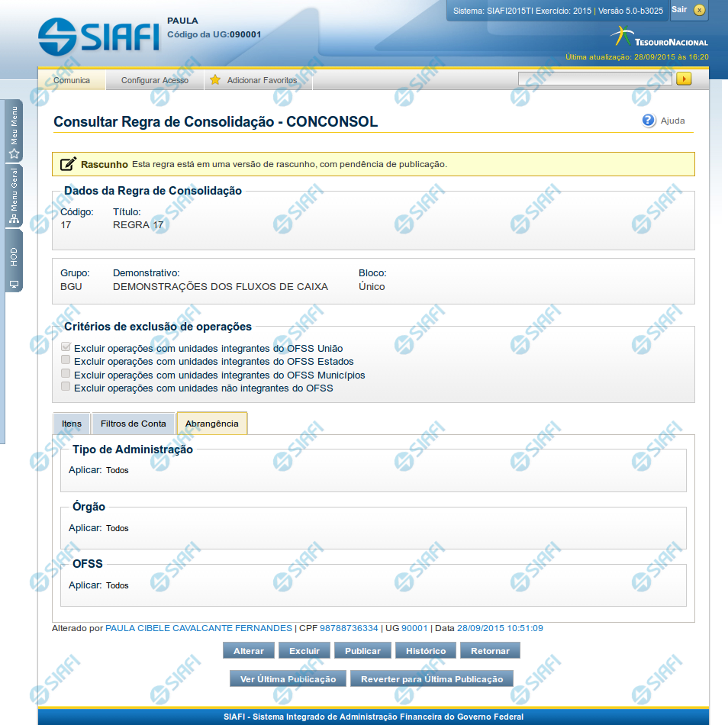
Task: Open the Configurar Acesso menu
Action: (x=155, y=80)
